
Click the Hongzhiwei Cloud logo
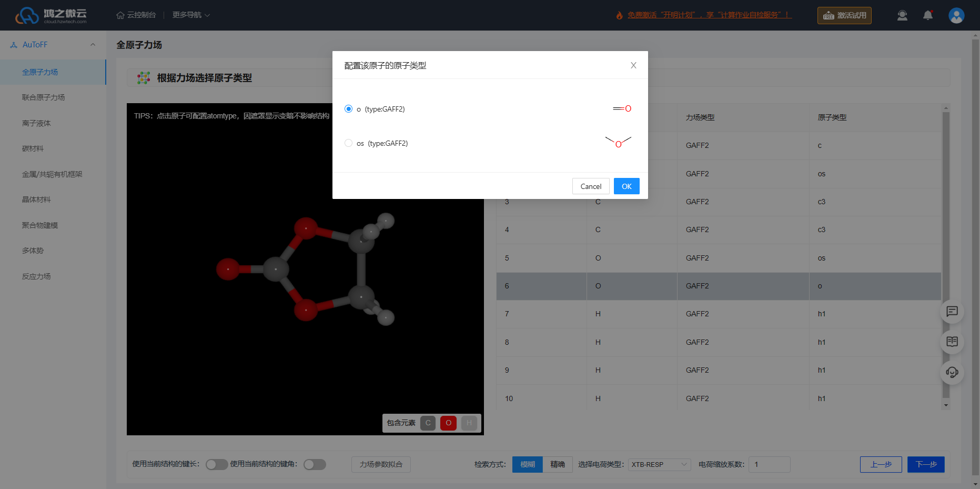pos(51,15)
